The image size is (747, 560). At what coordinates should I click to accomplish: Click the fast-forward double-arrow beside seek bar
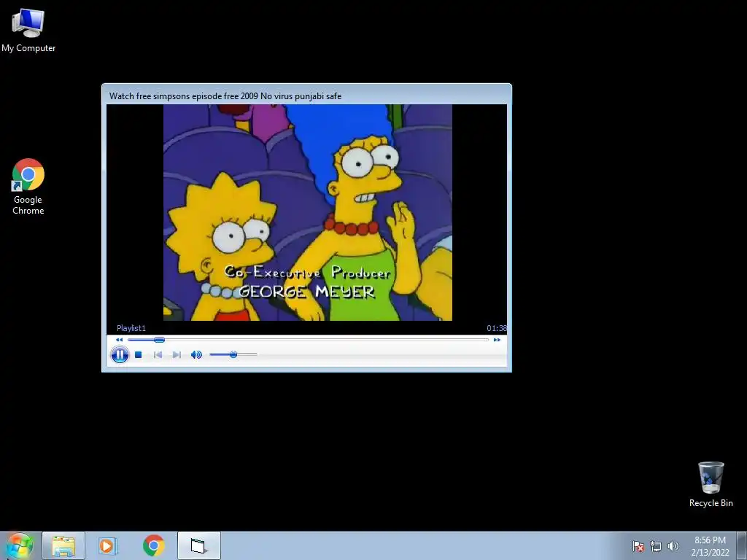coord(497,340)
